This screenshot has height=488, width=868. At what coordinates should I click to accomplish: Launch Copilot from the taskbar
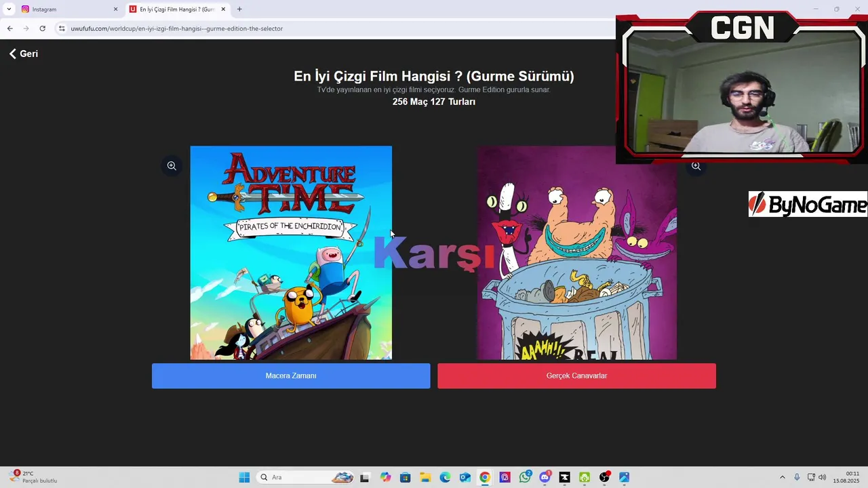385,477
